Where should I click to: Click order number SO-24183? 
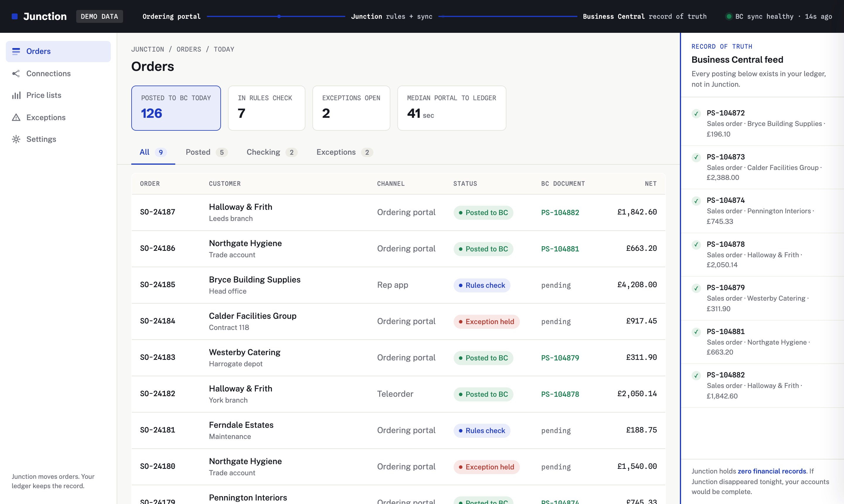point(158,357)
